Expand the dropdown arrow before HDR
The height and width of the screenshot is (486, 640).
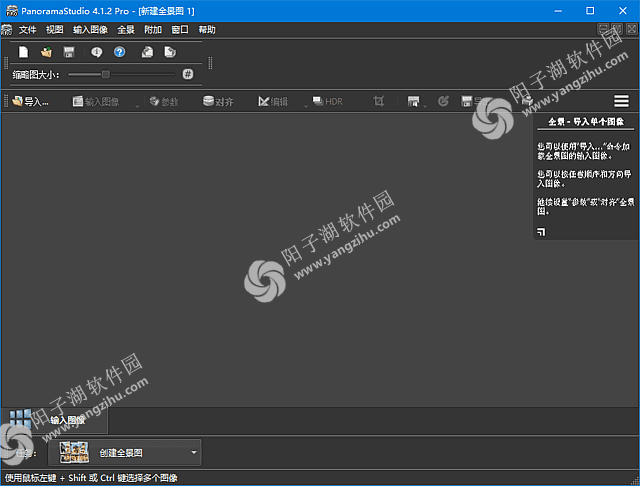(x=306, y=106)
